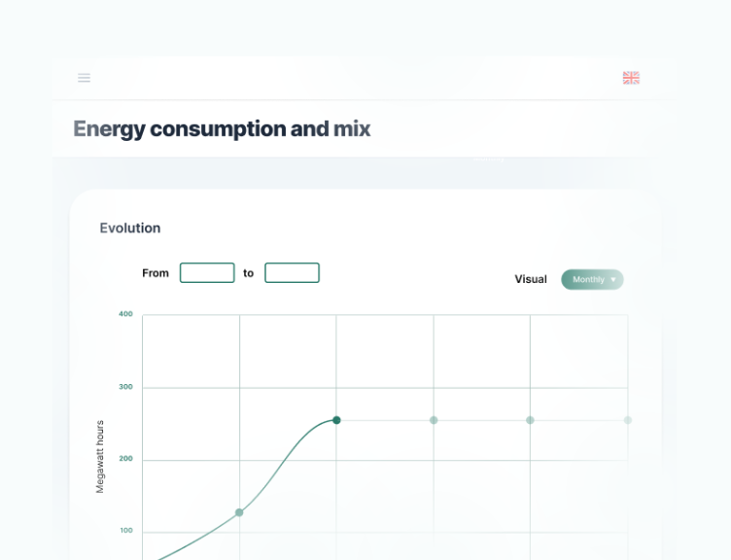Viewport: 731px width, 560px height.
Task: Click the 400 y-axis label
Action: point(125,314)
